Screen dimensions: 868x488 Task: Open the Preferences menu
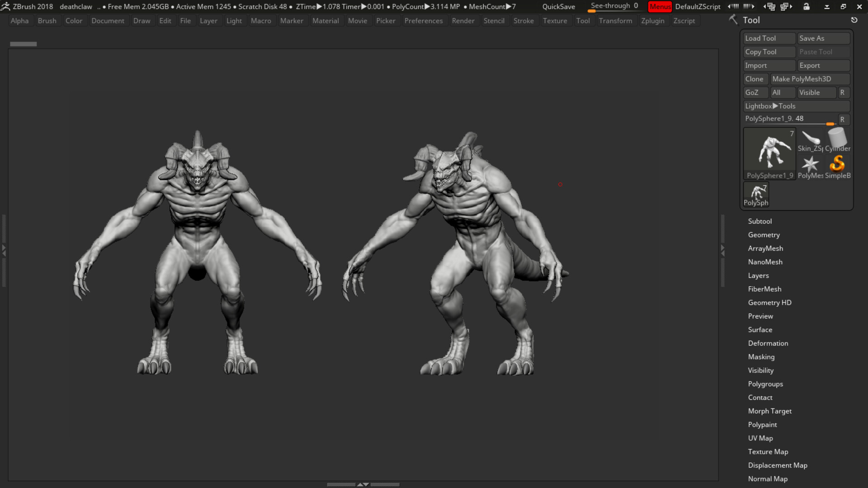point(423,21)
